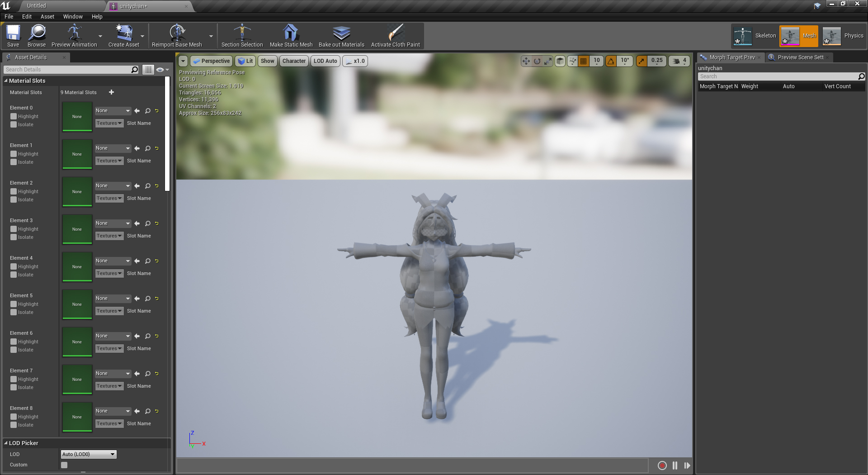The height and width of the screenshot is (475, 868).
Task: Click playback speed x1.0 button
Action: (355, 61)
